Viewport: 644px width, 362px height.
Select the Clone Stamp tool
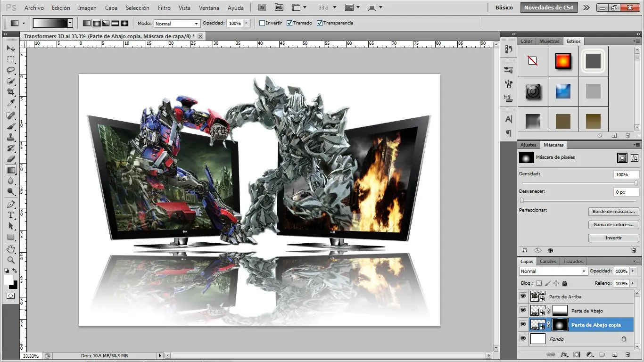[11, 137]
